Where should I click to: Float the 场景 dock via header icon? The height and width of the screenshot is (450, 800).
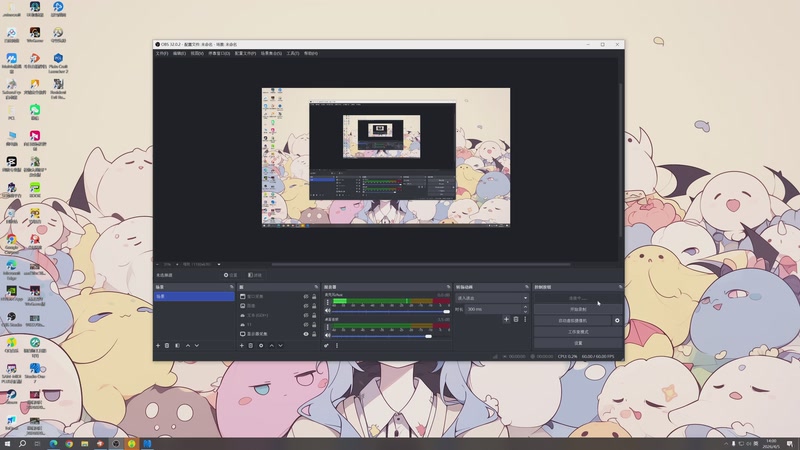232,287
